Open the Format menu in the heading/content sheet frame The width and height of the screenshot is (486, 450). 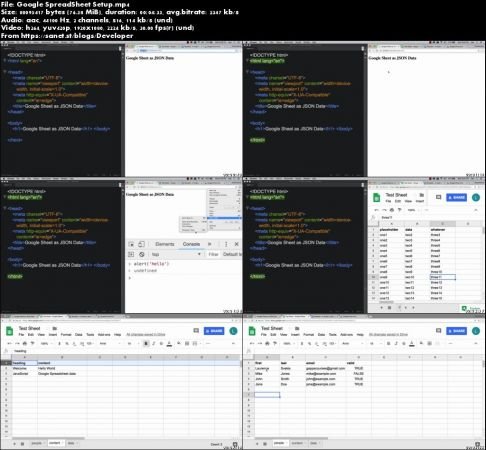[66, 334]
